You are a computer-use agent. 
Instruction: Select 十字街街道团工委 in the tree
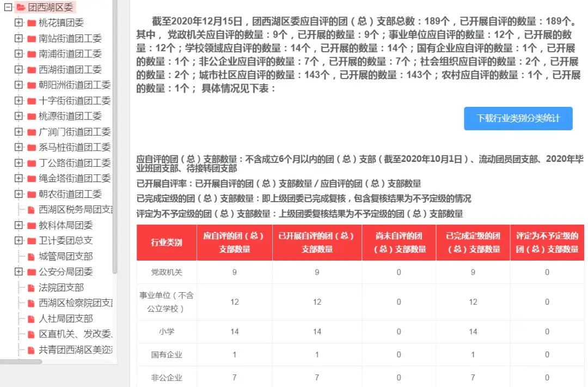[x=75, y=101]
